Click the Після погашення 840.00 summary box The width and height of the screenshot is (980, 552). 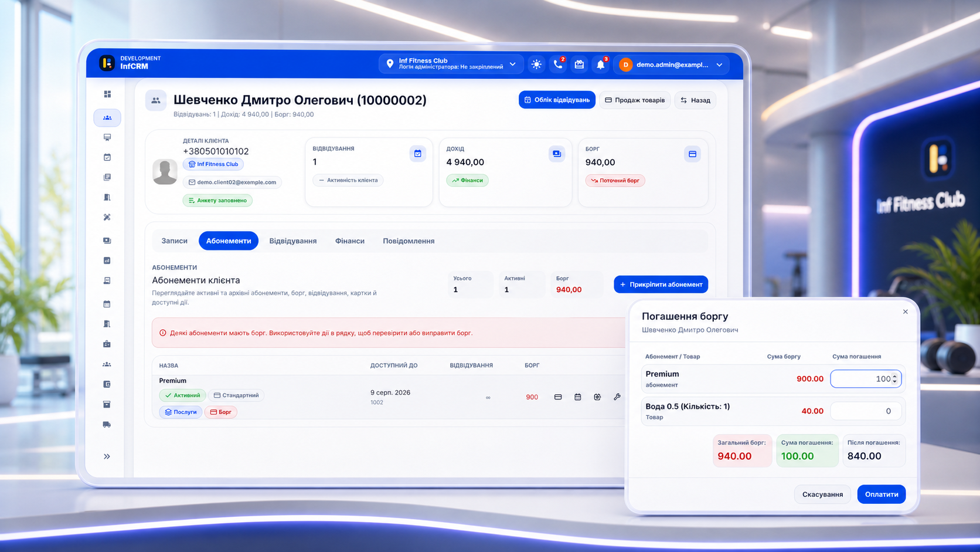click(x=874, y=451)
